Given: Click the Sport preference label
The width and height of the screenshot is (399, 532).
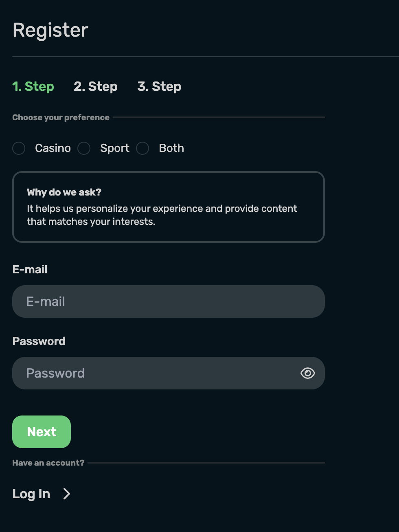Looking at the screenshot, I should [115, 148].
